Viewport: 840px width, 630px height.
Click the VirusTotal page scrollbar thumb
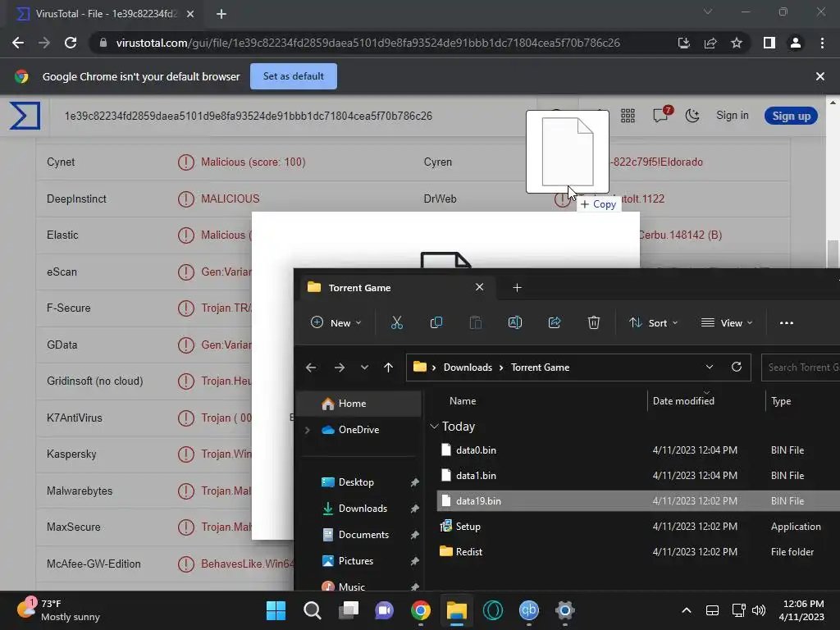click(x=832, y=254)
